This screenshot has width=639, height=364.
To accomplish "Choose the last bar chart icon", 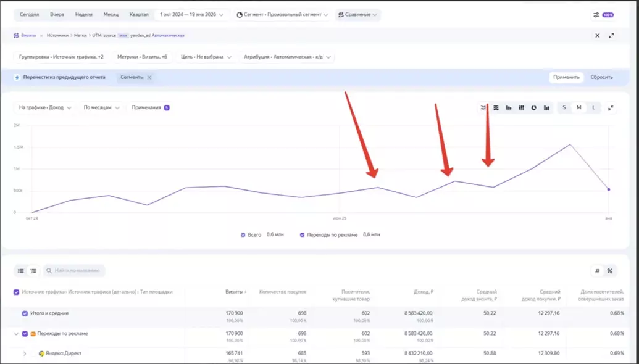I will pyautogui.click(x=547, y=108).
